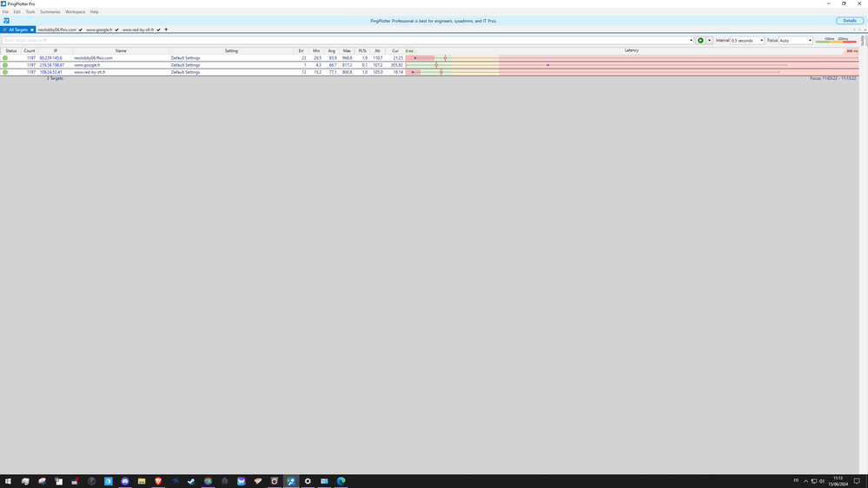Add a new target tab with plus icon

click(166, 30)
